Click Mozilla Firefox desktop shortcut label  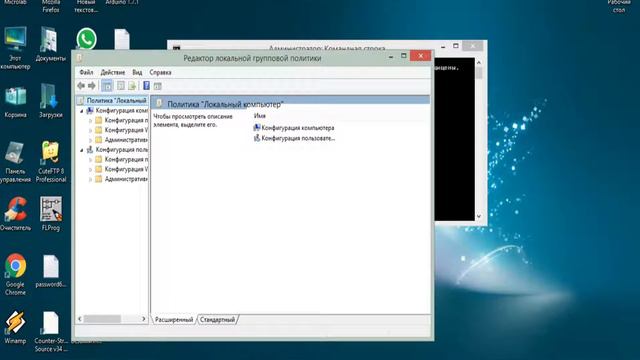pos(51,6)
